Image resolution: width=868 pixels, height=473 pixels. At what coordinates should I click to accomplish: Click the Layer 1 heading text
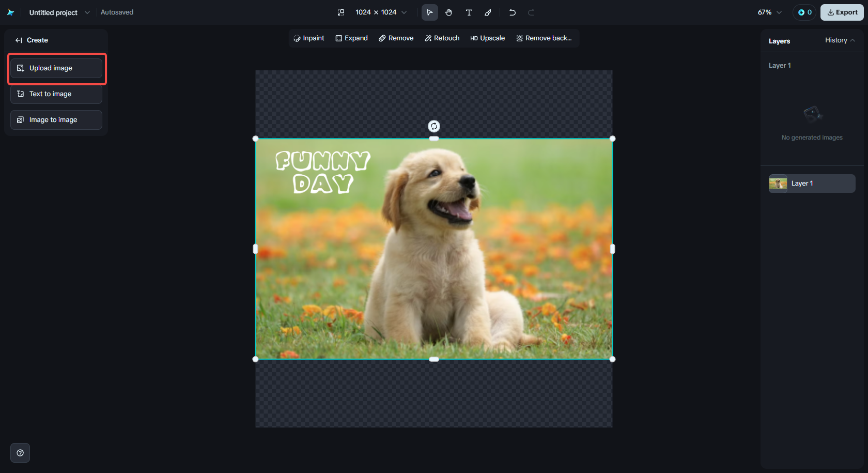pos(780,66)
